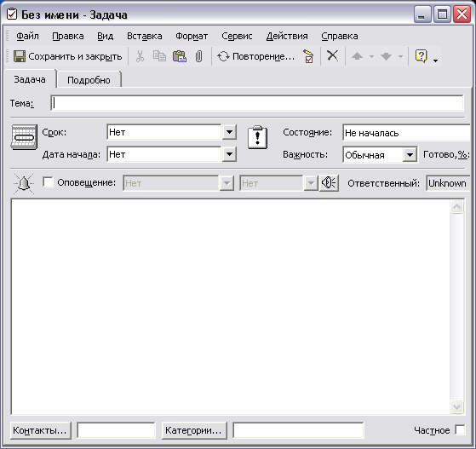476x449 pixels.
Task: Switch to the Подробно tab
Action: pos(89,80)
